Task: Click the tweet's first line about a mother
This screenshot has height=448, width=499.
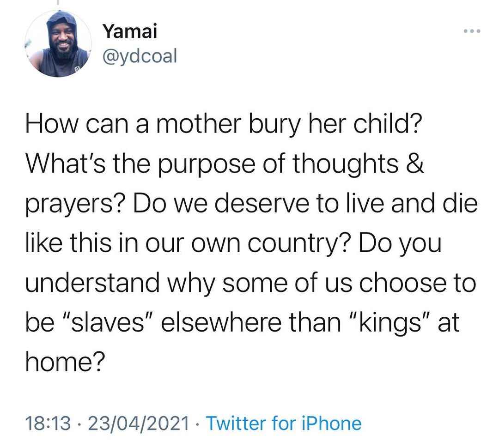Action: (x=224, y=124)
